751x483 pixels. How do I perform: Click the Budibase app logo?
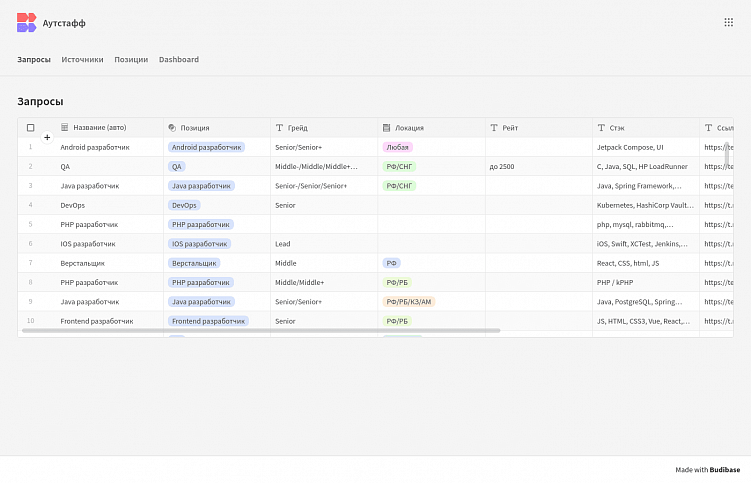pos(26,22)
